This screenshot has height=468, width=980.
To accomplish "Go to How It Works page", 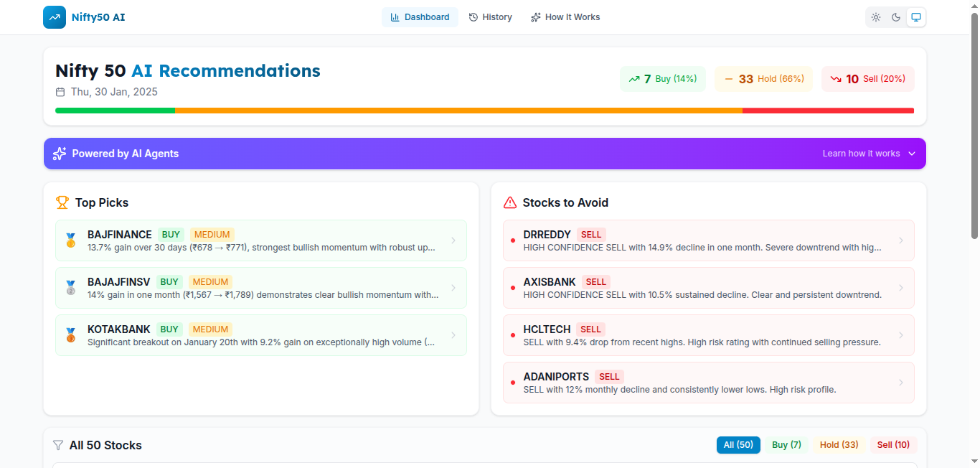I will point(565,17).
